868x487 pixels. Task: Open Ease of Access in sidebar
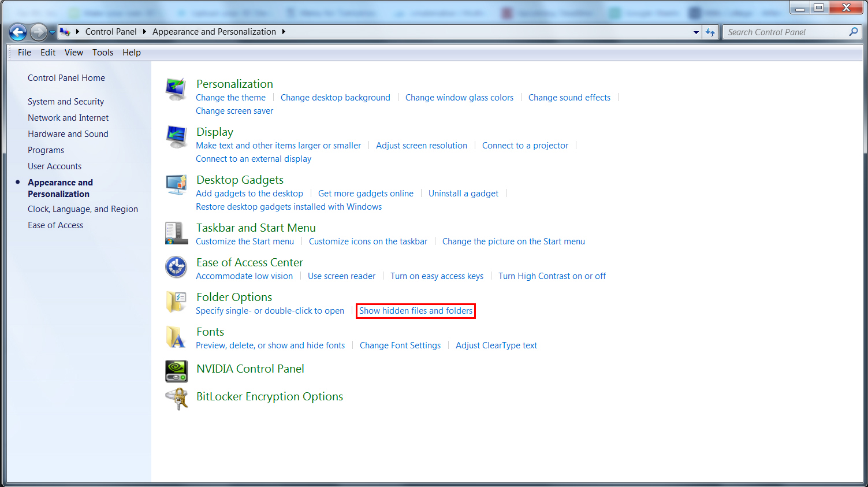coord(55,225)
